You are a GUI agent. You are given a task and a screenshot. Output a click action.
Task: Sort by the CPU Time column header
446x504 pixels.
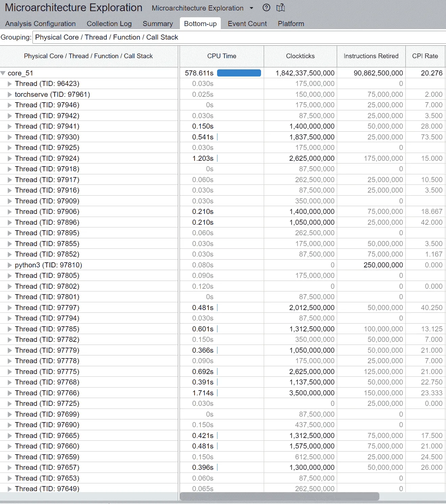tap(221, 56)
